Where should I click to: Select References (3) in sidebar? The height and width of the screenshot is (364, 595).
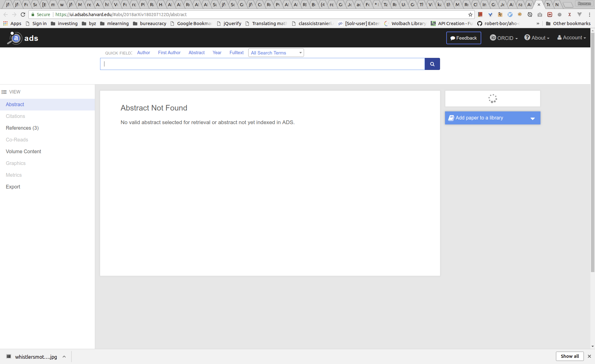click(x=22, y=128)
